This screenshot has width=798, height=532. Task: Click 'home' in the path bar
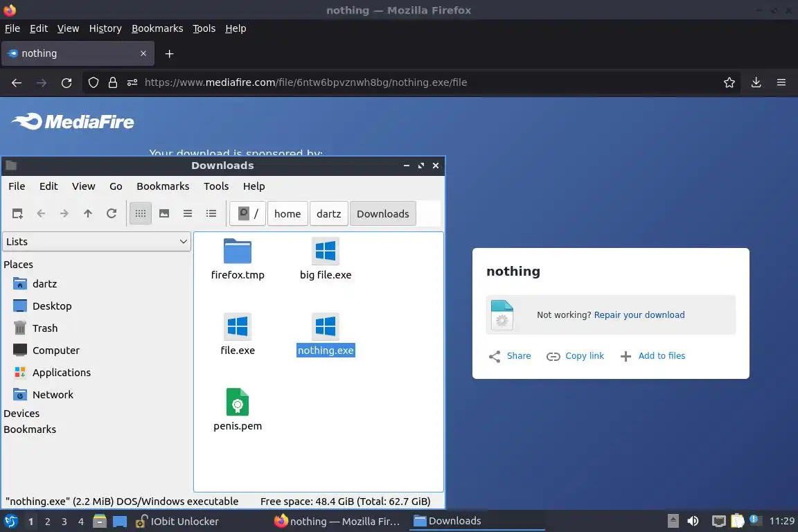coord(287,214)
